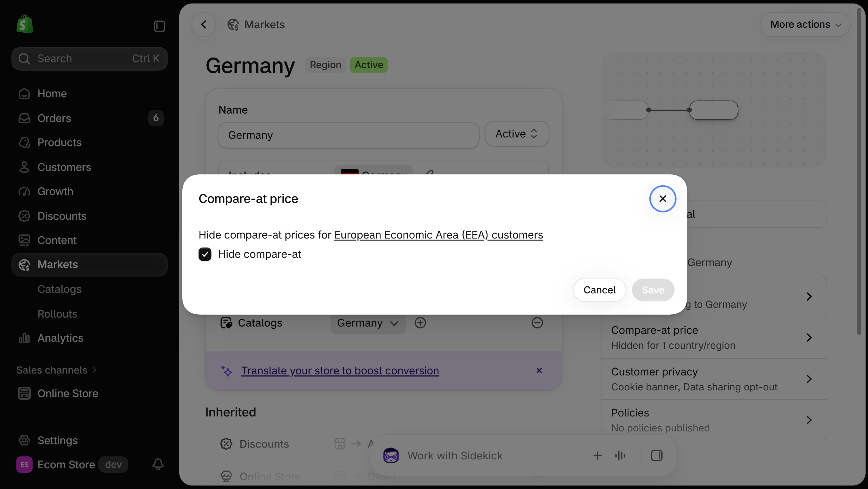Uncheck the Hide compare-at checkbox
868x489 pixels.
click(205, 254)
